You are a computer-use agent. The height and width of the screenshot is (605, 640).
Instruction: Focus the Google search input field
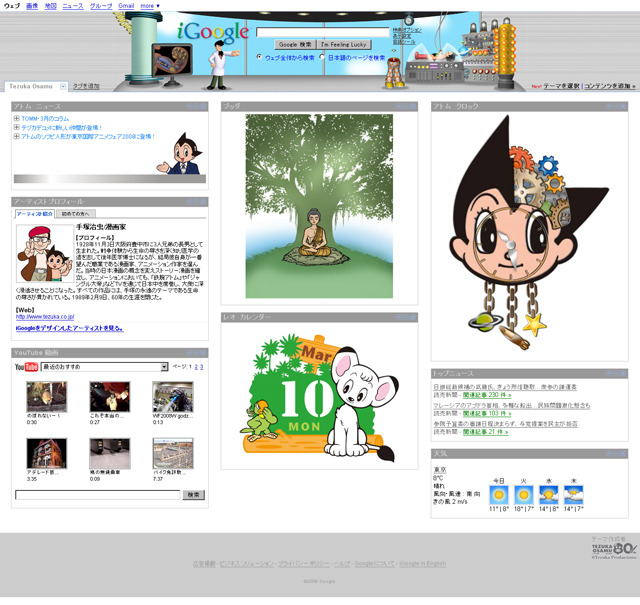pos(323,32)
